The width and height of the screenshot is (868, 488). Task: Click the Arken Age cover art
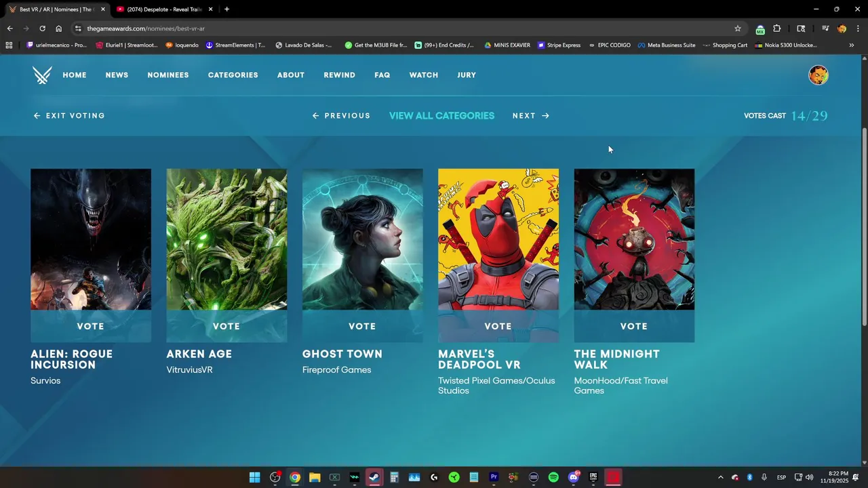226,239
